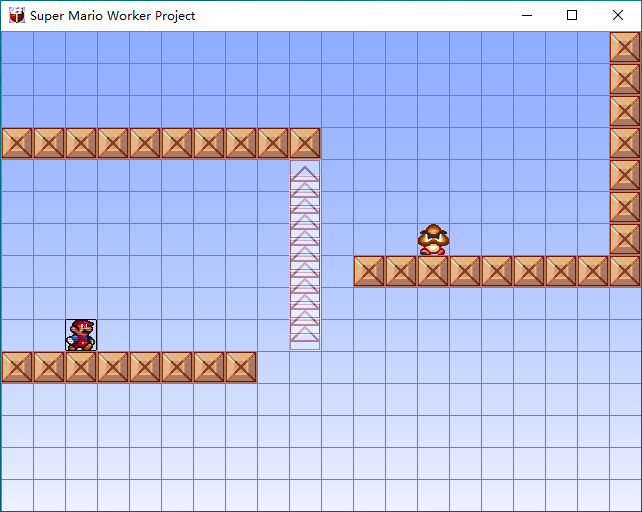Click the brick block directly under Mario
Viewport: 642px width, 512px height.
pos(81,367)
